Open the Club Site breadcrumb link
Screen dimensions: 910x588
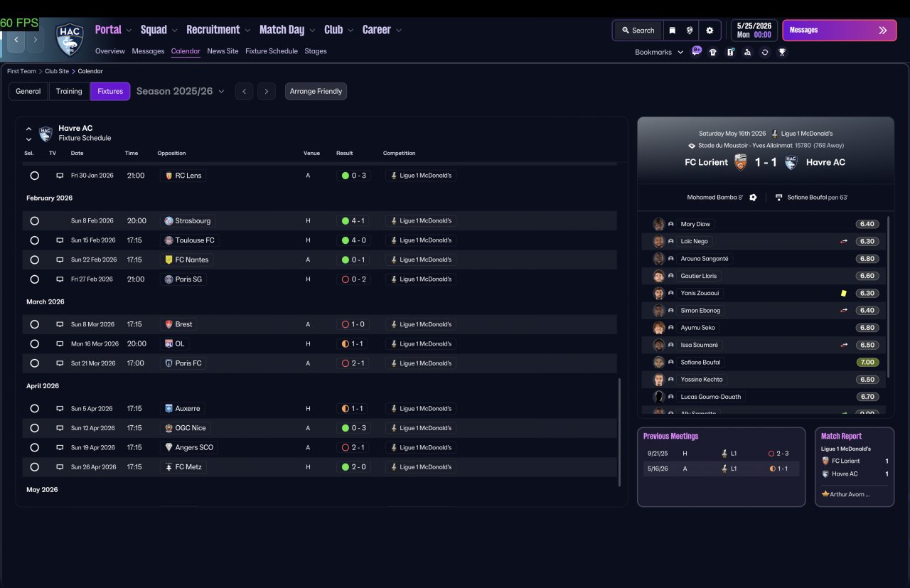pos(57,71)
